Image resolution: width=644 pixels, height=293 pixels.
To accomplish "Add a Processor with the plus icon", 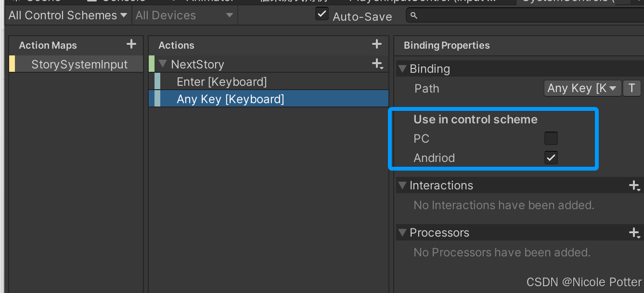I will 634,232.
